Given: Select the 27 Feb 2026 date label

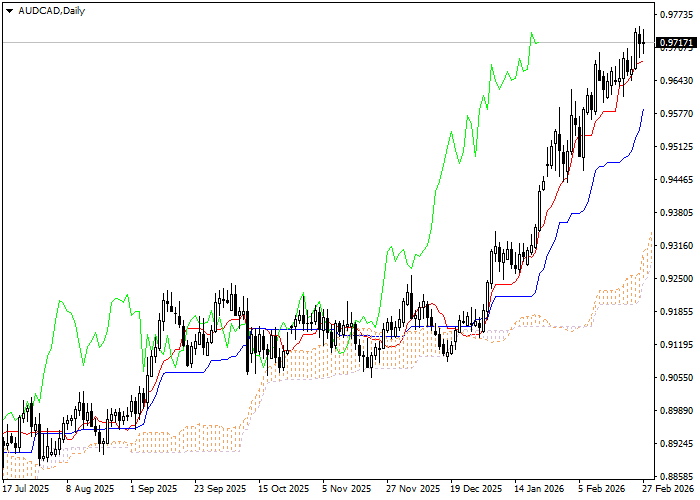Looking at the screenshot, I should click(x=670, y=490).
